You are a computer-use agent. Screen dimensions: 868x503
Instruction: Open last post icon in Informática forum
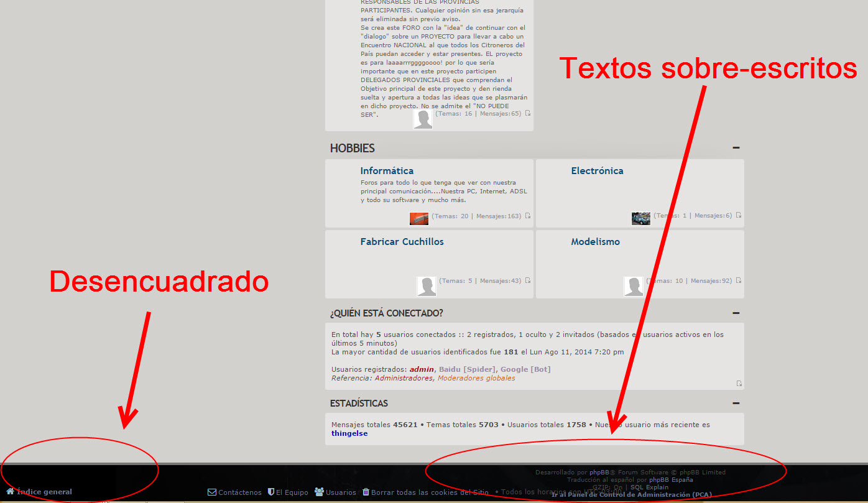528,216
